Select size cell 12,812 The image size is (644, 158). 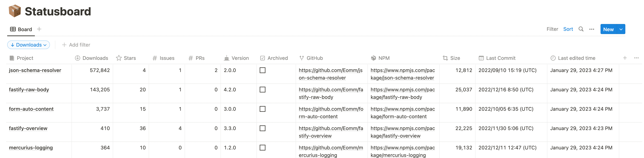457,74
